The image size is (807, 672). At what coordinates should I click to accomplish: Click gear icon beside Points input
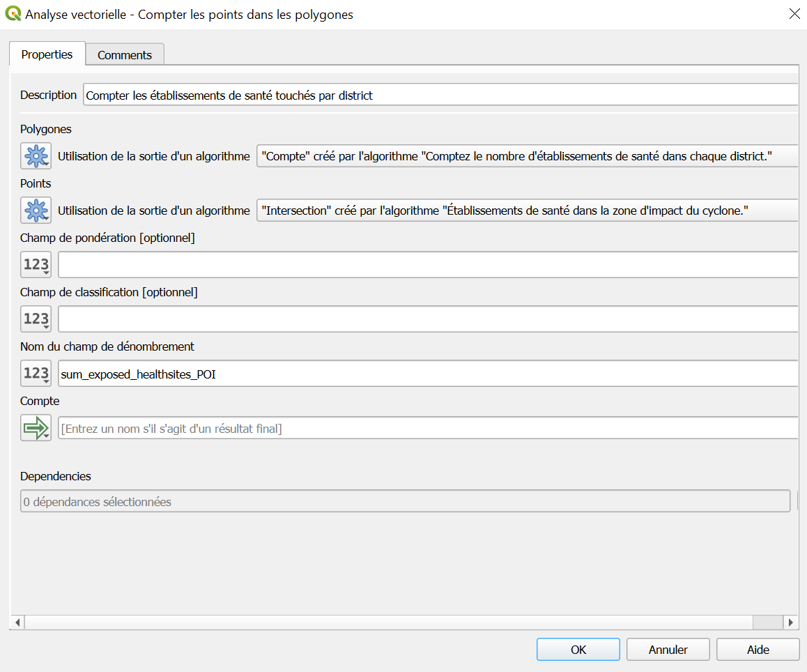pos(36,210)
